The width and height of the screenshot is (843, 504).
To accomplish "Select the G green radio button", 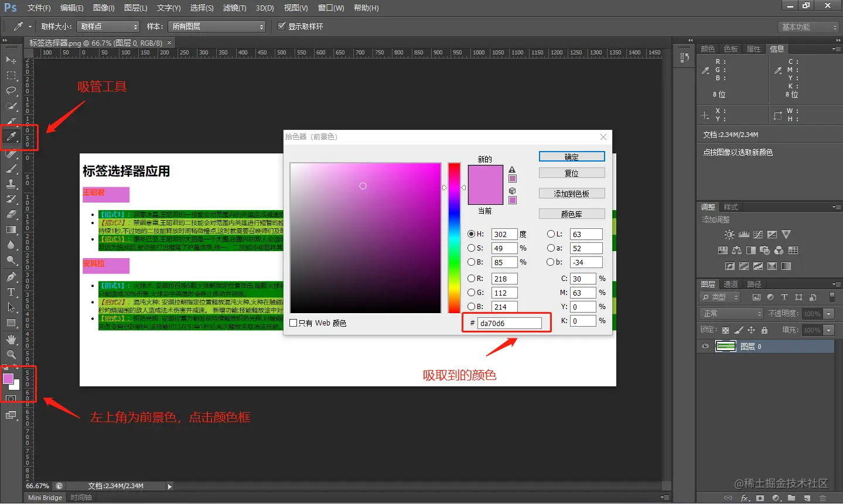I will pyautogui.click(x=472, y=292).
